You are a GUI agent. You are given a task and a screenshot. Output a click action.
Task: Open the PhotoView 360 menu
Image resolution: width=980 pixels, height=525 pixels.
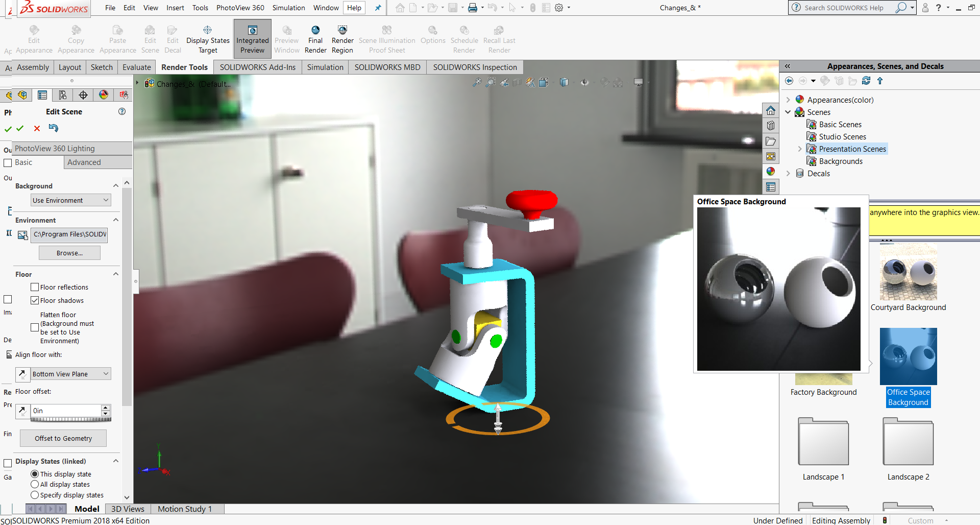pos(240,8)
